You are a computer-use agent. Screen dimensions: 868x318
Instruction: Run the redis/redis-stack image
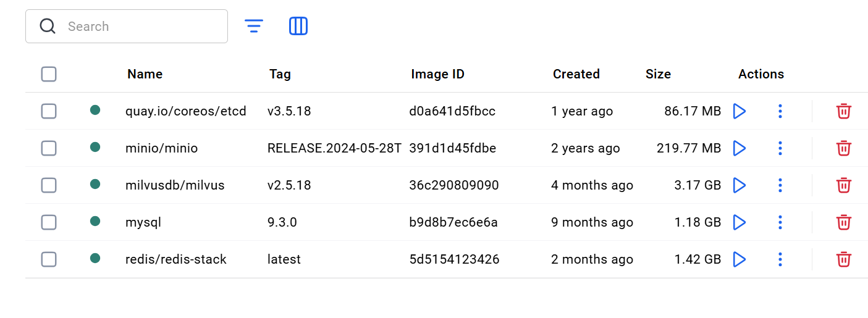[739, 259]
